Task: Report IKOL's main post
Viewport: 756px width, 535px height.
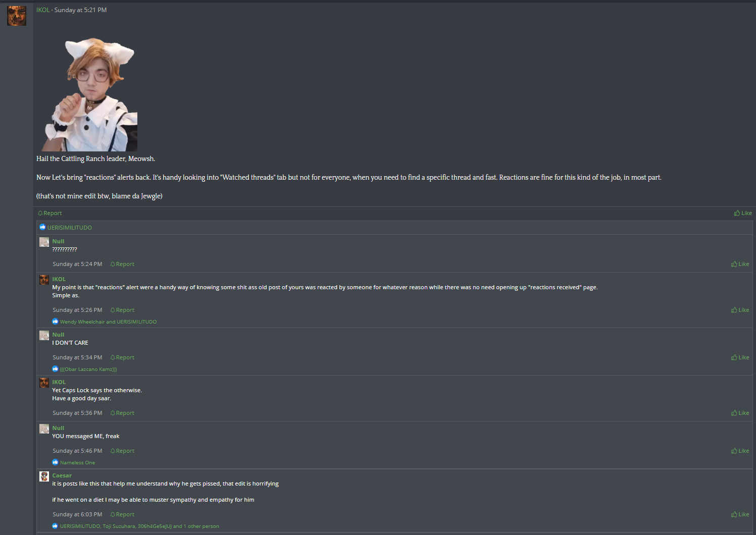Action: (50, 213)
